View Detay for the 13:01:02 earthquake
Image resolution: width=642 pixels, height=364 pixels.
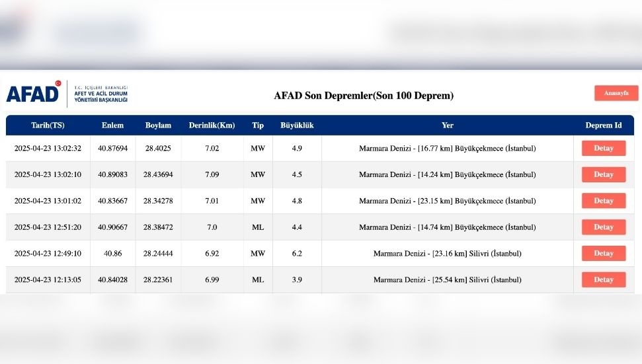pos(603,201)
